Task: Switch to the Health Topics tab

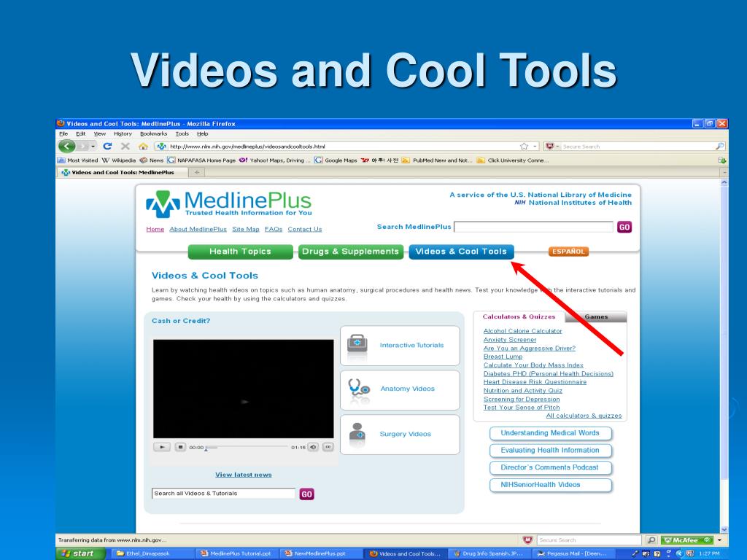Action: (x=240, y=252)
